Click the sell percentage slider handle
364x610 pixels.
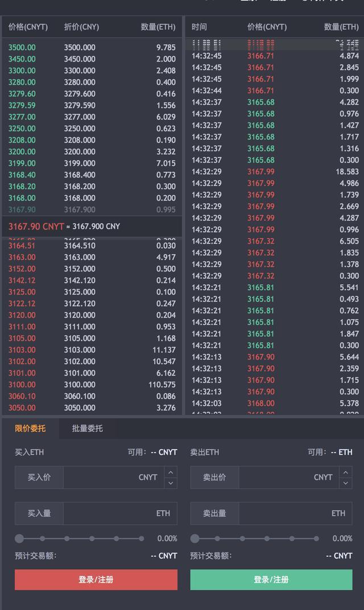(195, 538)
